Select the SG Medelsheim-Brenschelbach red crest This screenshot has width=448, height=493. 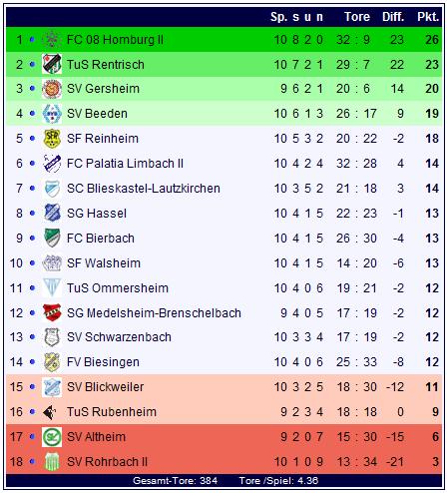click(x=52, y=312)
